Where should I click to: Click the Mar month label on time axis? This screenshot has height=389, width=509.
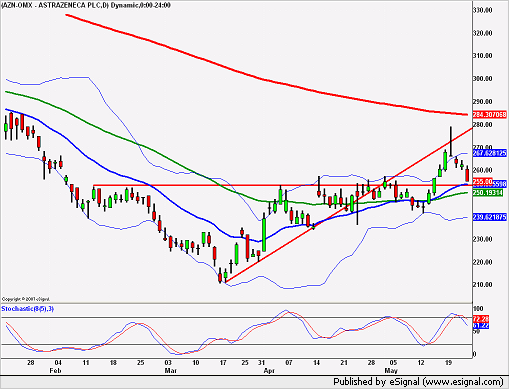(x=171, y=371)
